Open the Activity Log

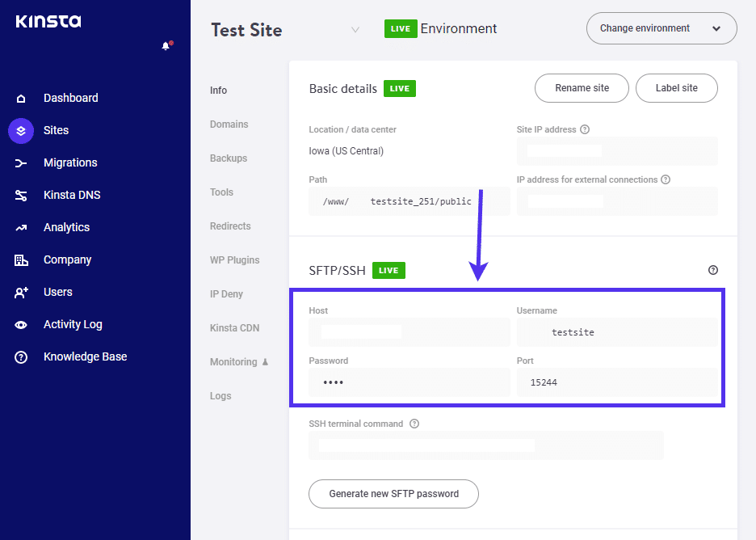pyautogui.click(x=73, y=324)
